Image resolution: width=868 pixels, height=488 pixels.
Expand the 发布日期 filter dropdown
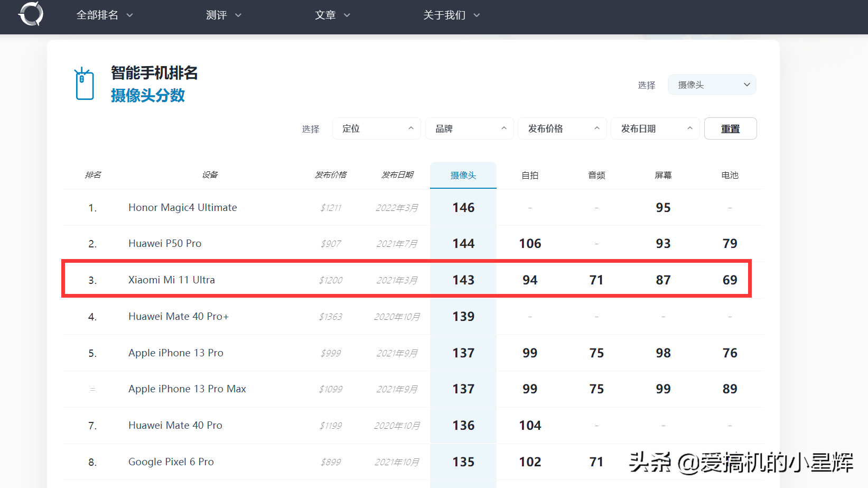point(656,128)
